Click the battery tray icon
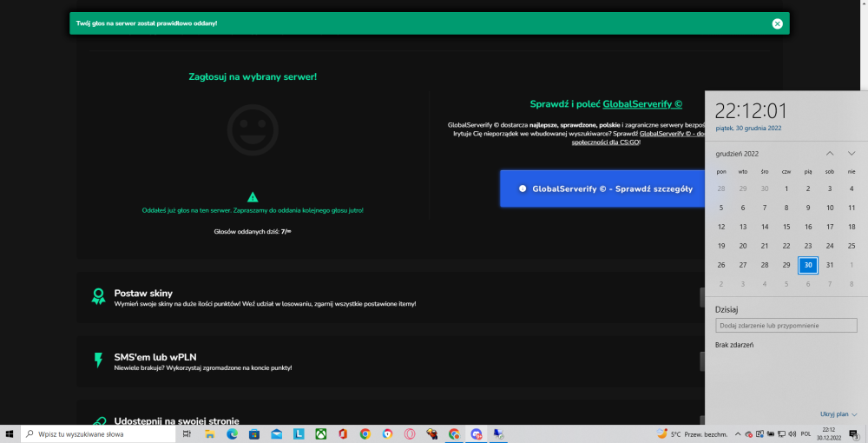This screenshot has width=868, height=443. (x=770, y=434)
